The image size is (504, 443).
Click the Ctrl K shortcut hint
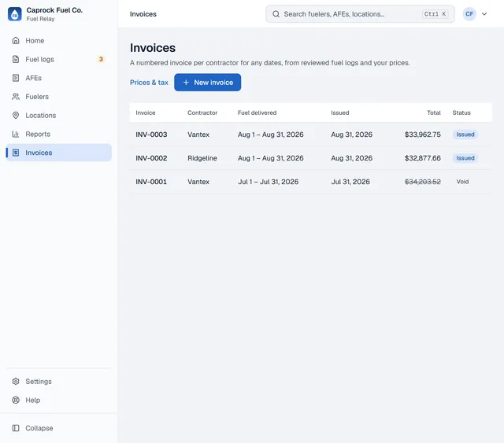[x=435, y=14]
